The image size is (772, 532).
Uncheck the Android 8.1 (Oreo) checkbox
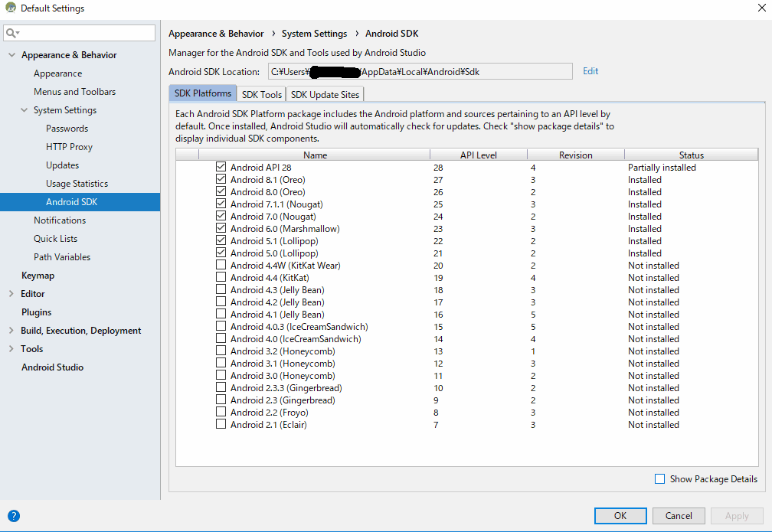[221, 180]
